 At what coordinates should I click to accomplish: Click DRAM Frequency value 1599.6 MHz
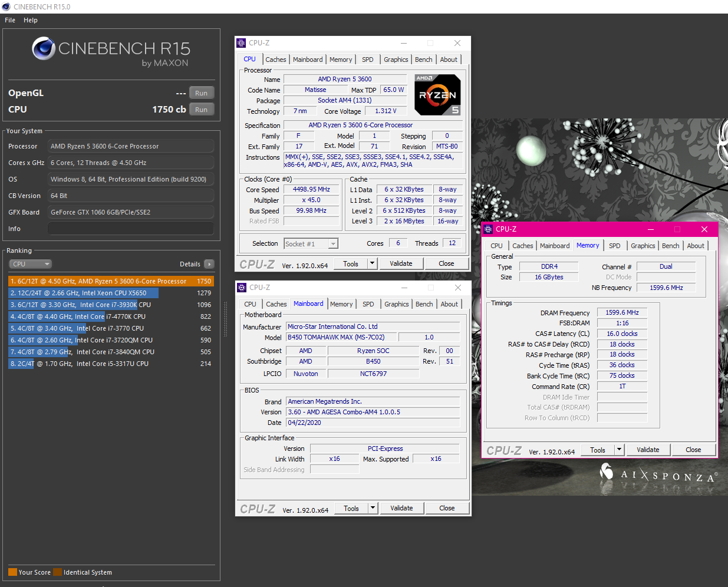point(622,312)
